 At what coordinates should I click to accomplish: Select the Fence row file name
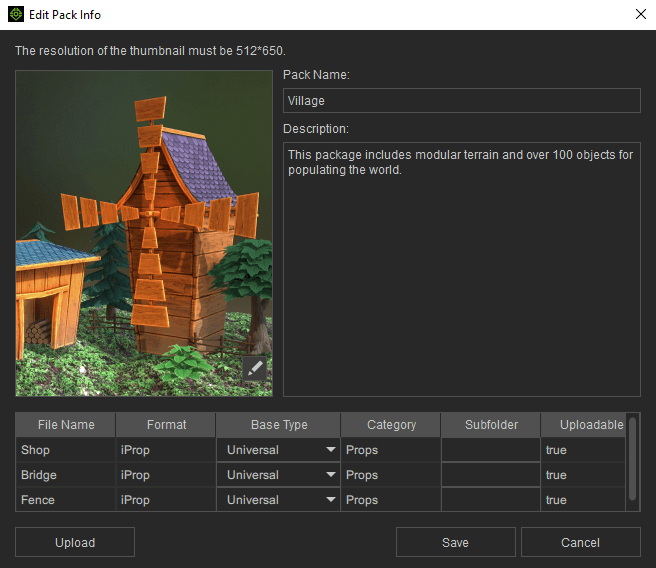pos(65,500)
